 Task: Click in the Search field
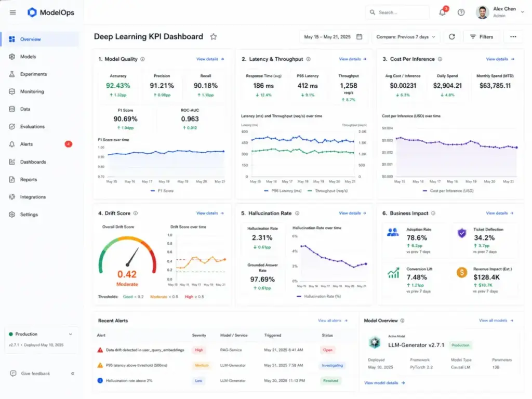pos(397,12)
